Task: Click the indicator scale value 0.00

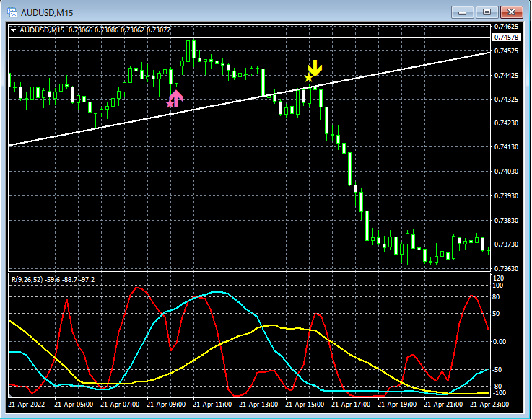Action: click(499, 342)
